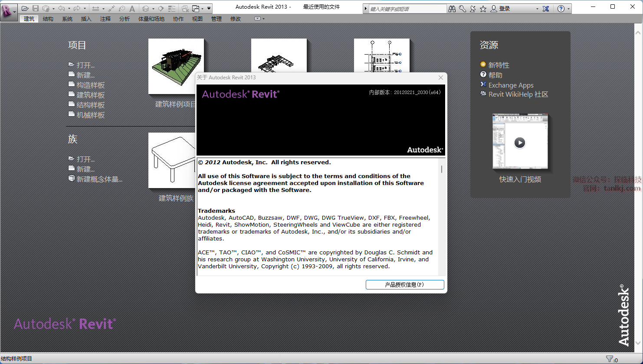Click the Open folder icon in quick access toolbar

pyautogui.click(x=25, y=8)
